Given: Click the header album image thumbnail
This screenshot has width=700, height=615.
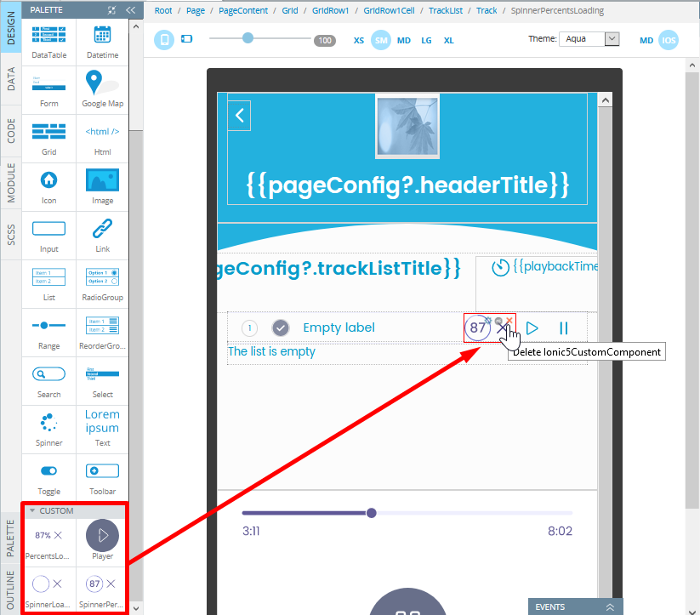Looking at the screenshot, I should 407,127.
